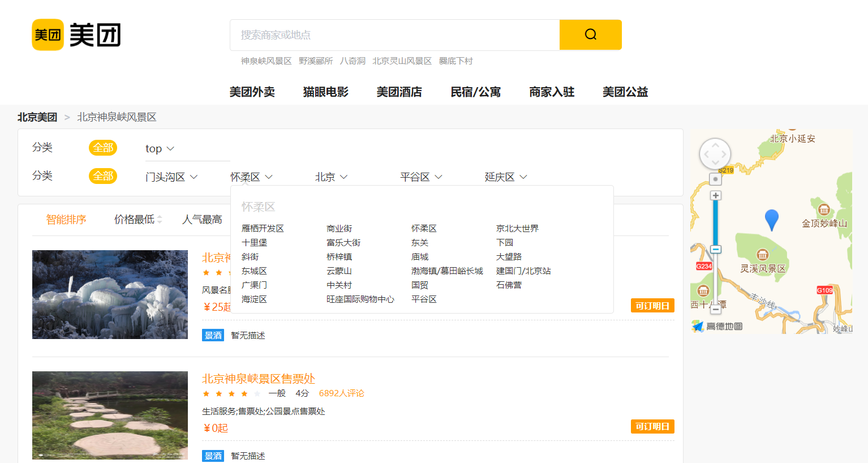Click the 金顶妙峰山 landmark icon on map
868x463 pixels.
(x=824, y=209)
